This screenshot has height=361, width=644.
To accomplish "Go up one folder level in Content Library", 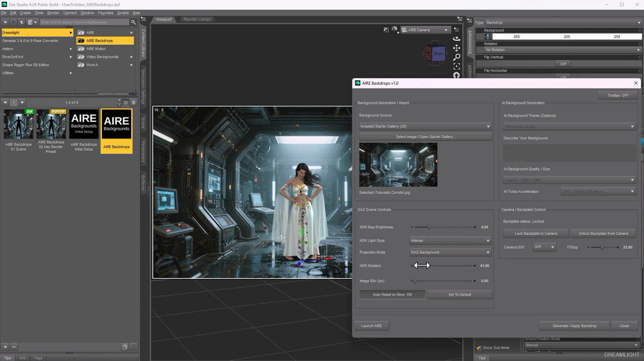I will (x=21, y=22).
